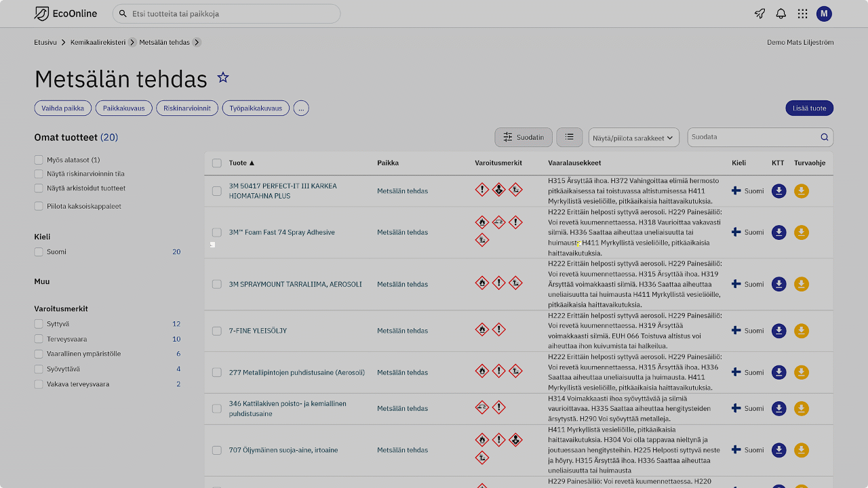Click Varoitusmerkit column header

click(498, 163)
